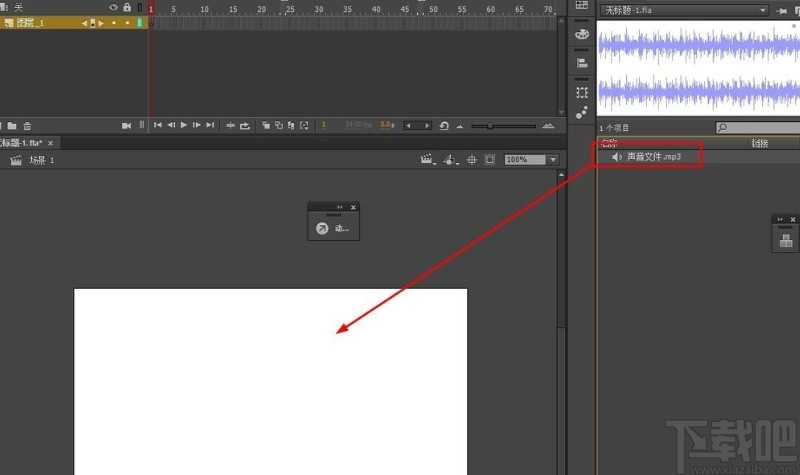The image size is (800, 475).
Task: Pin the current library icon
Action: (x=781, y=11)
